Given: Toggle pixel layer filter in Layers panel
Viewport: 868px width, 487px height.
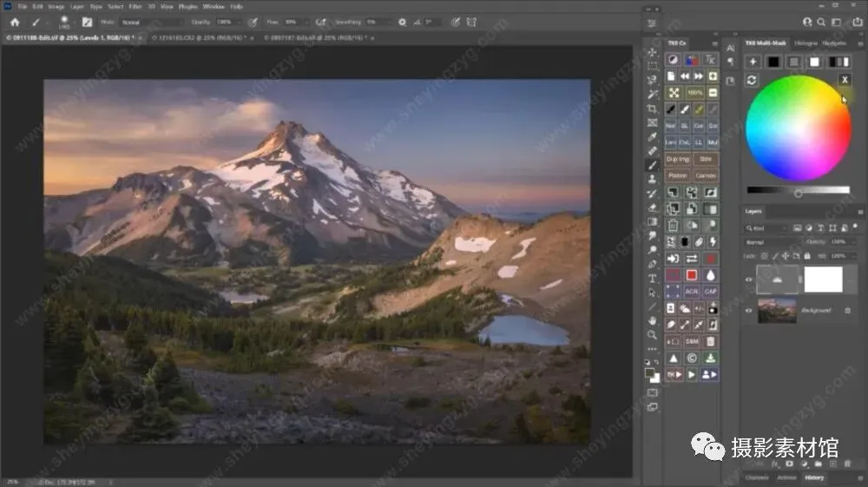Looking at the screenshot, I should (x=797, y=227).
